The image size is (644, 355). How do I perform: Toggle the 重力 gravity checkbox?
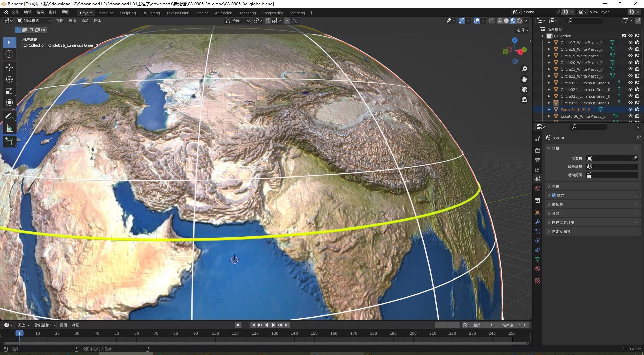[x=554, y=195]
